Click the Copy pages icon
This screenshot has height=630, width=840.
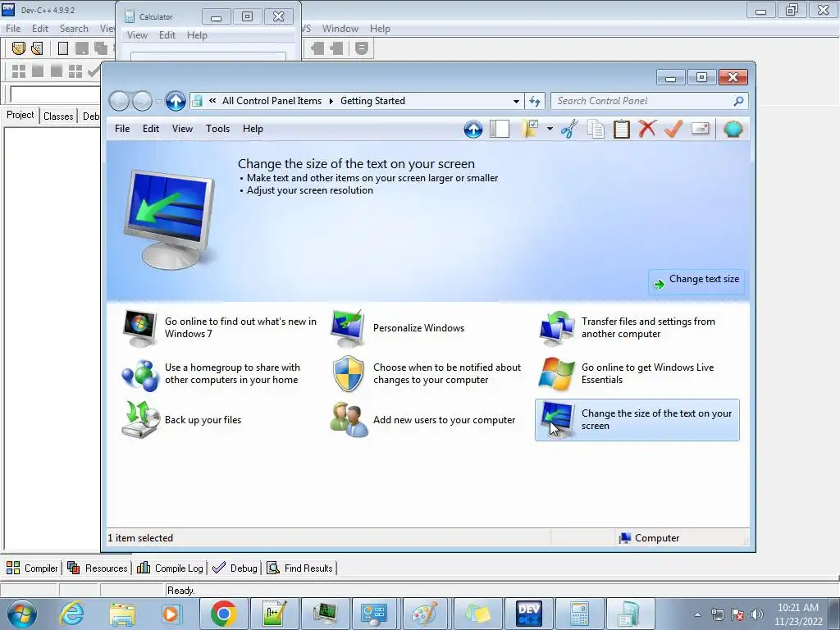(x=596, y=129)
